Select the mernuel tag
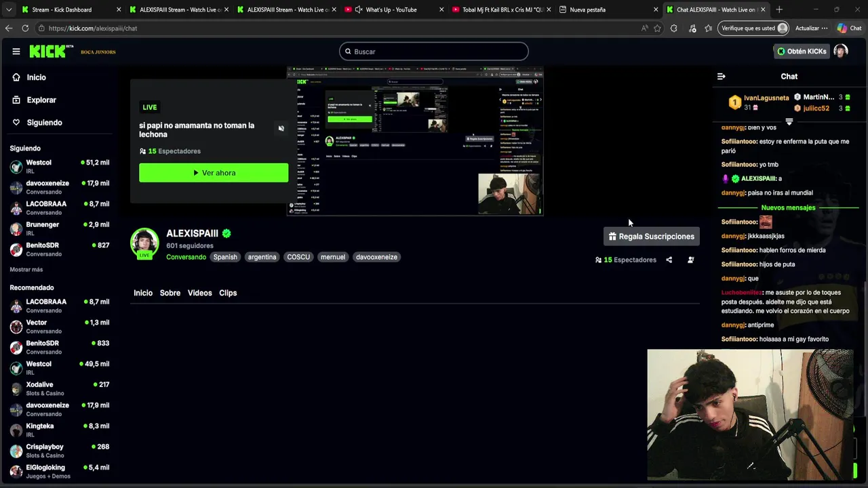868x488 pixels. 333,257
